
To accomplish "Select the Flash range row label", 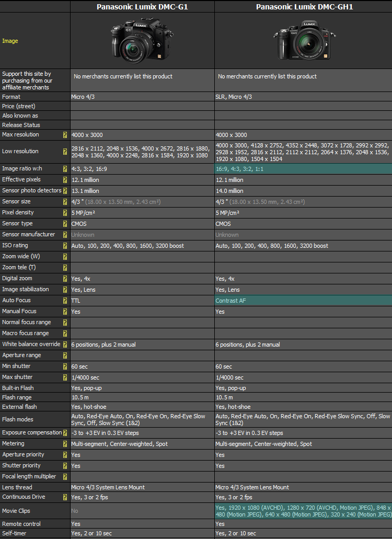I will click(x=17, y=397).
